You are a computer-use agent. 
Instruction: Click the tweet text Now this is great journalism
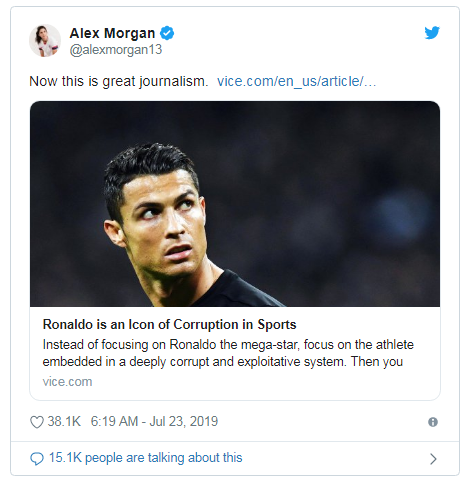coord(119,81)
